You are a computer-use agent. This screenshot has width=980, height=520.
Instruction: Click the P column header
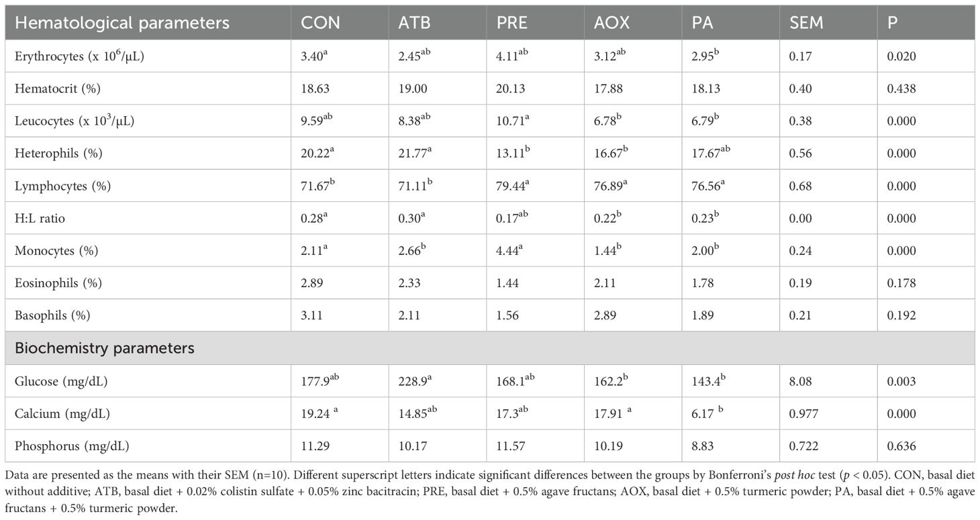[892, 23]
